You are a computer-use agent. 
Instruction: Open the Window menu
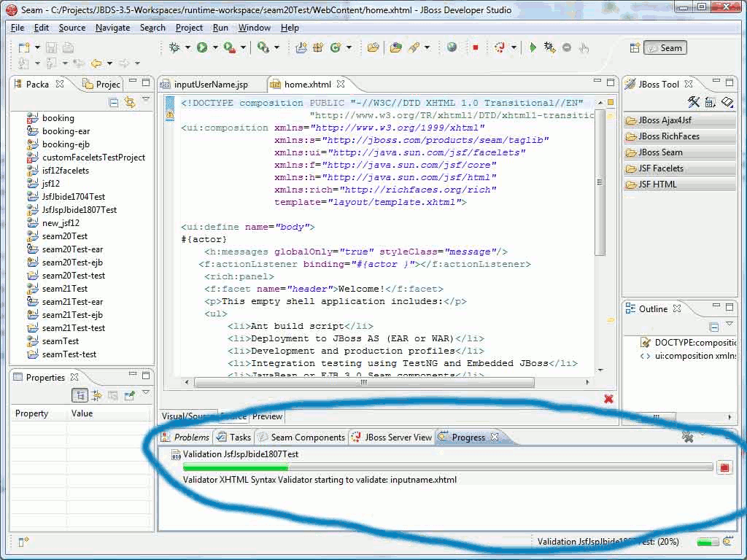coord(255,28)
